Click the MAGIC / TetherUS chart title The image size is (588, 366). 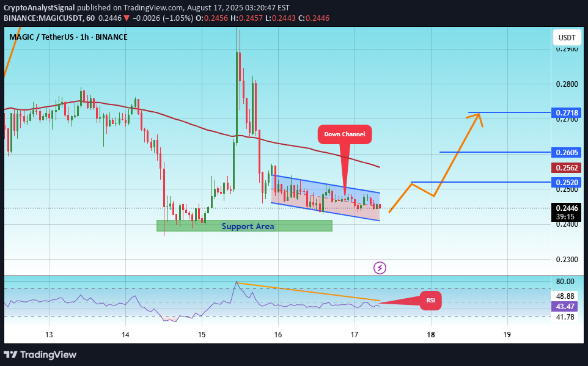click(x=68, y=37)
